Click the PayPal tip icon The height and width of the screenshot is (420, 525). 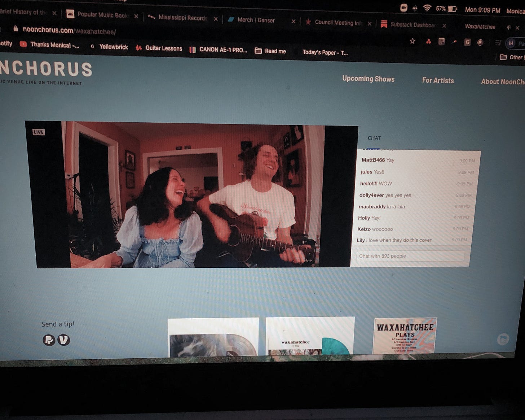[49, 340]
